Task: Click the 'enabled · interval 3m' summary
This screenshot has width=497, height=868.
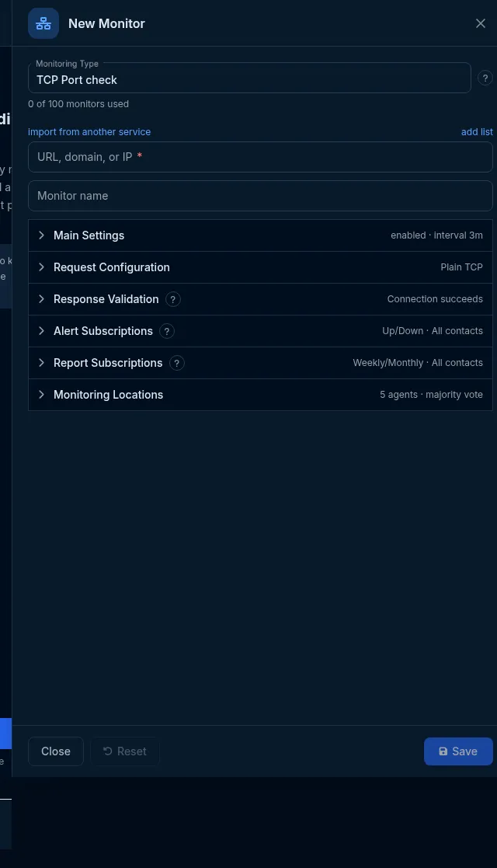Action: 436,235
